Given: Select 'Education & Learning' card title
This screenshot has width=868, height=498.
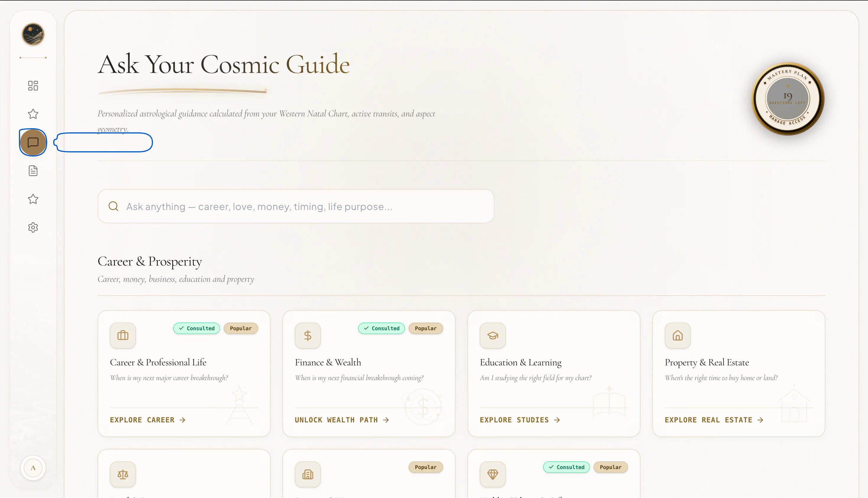Looking at the screenshot, I should (x=521, y=362).
